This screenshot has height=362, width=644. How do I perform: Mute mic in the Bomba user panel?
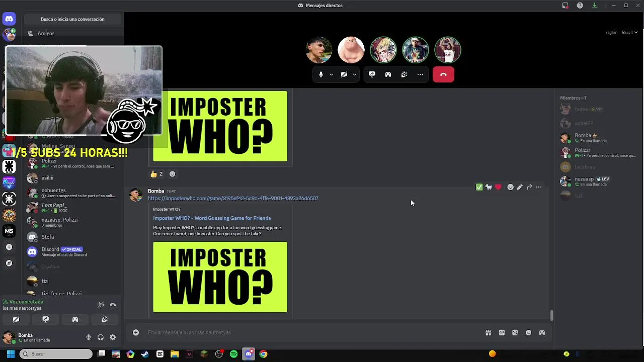tap(89, 337)
